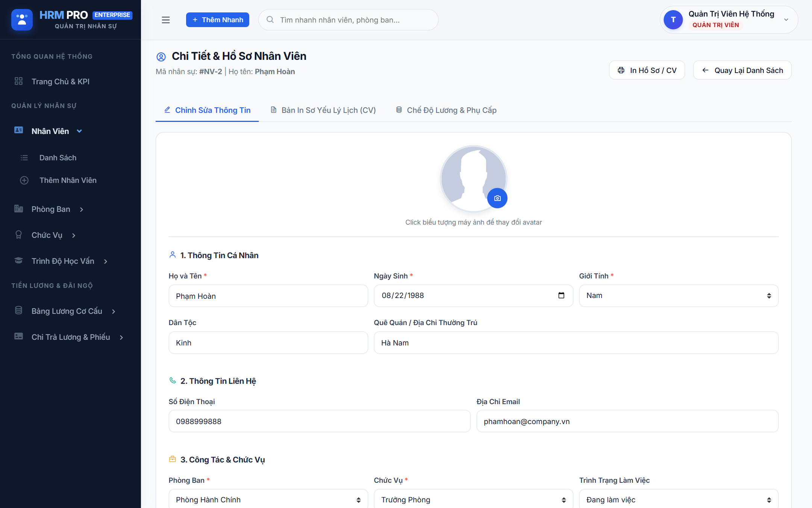The image size is (812, 508).
Task: Click the user avatar circle labeled T
Action: [673, 20]
